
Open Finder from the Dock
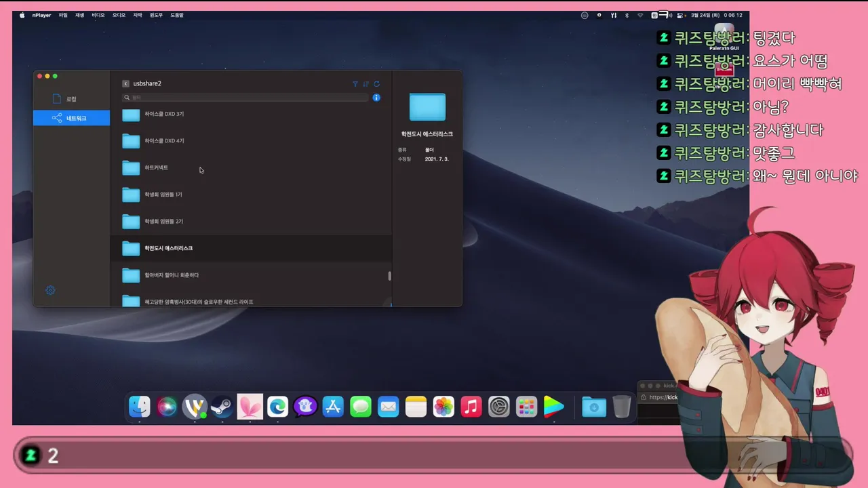click(x=140, y=406)
